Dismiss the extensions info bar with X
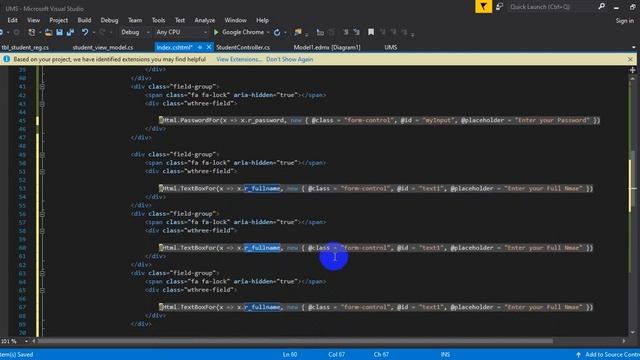The image size is (640, 360). 630,60
